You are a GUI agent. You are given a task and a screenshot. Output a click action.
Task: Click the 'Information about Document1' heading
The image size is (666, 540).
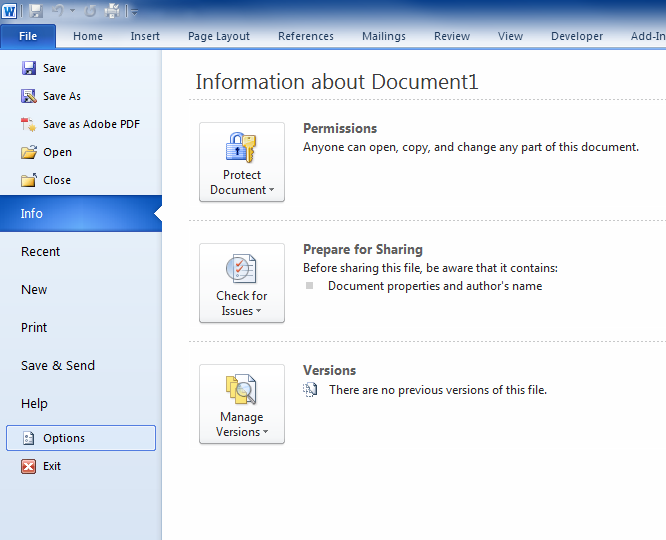(337, 82)
